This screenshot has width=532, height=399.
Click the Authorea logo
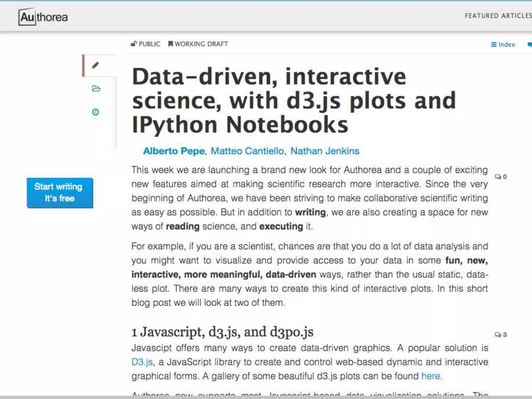43,17
